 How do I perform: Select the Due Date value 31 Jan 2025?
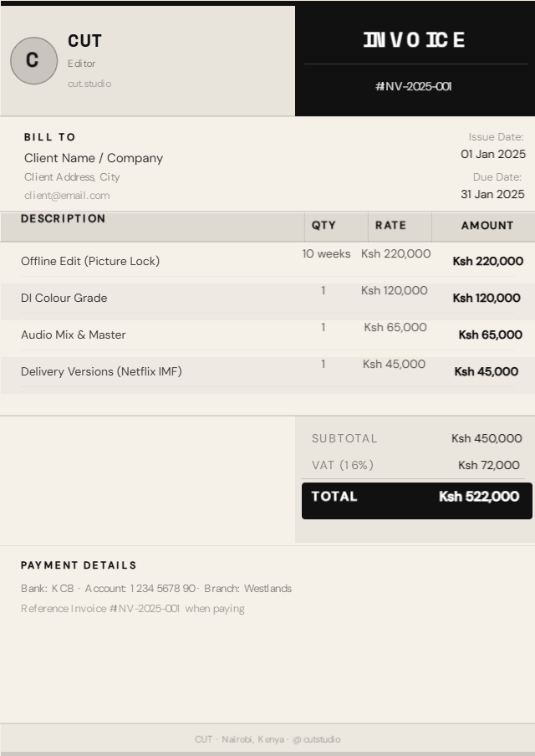pyautogui.click(x=492, y=194)
